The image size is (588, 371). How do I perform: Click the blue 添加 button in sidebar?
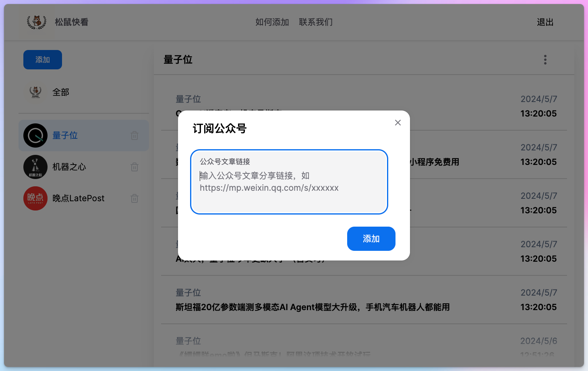tap(42, 59)
